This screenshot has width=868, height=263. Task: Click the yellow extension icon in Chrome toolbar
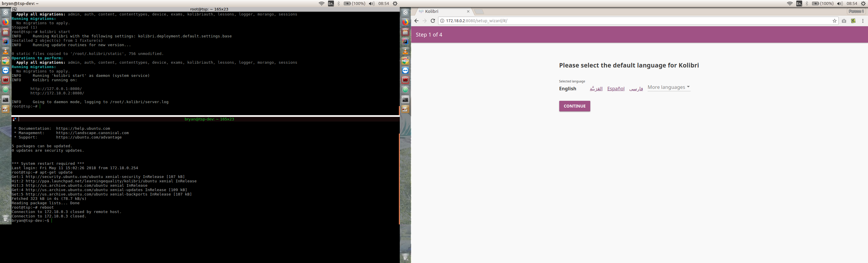click(853, 21)
